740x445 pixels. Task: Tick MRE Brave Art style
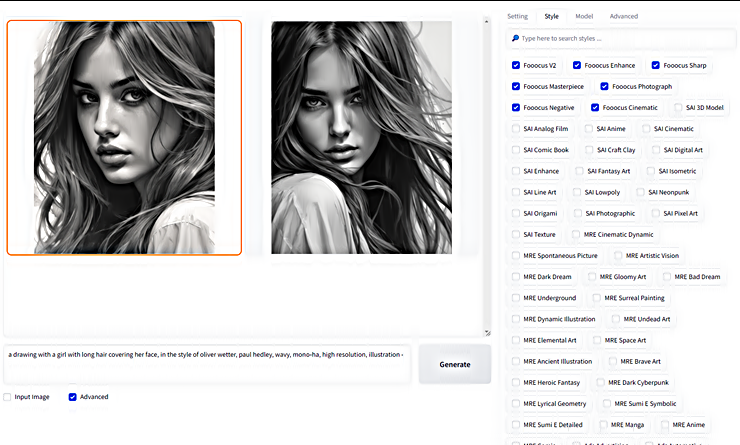point(613,361)
